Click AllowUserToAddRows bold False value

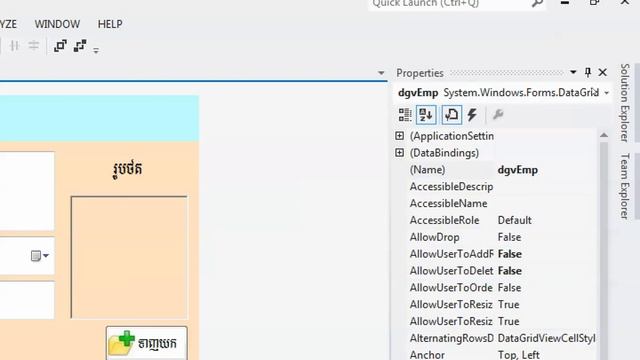[x=509, y=254]
